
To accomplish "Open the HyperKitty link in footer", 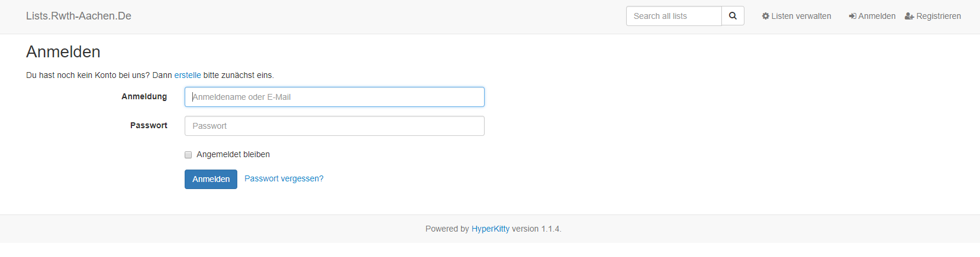I will pos(490,229).
